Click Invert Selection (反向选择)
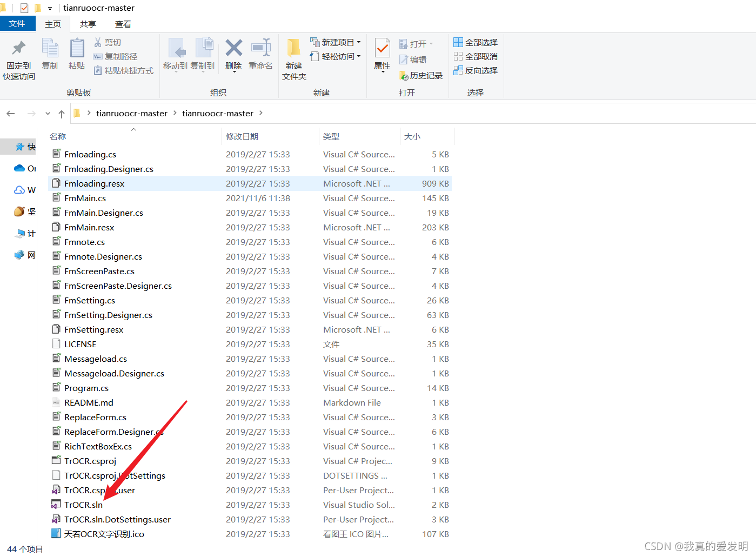Viewport: 756px width, 556px height. point(476,70)
